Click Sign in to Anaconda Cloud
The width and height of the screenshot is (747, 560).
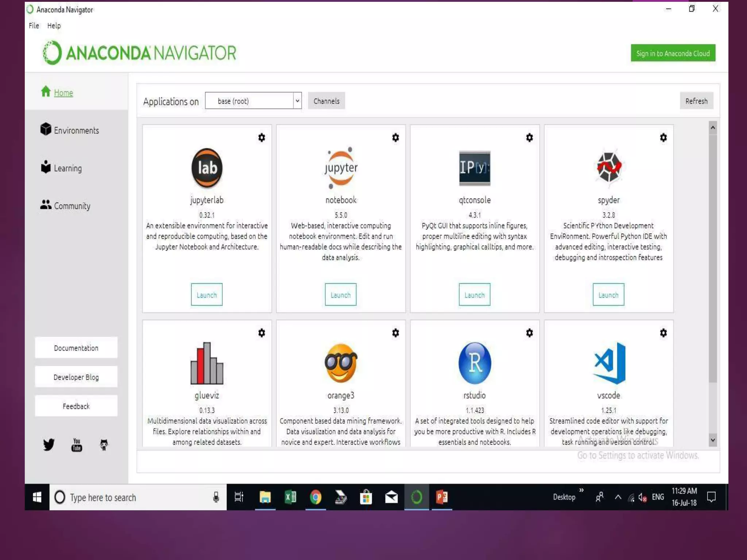(x=673, y=53)
